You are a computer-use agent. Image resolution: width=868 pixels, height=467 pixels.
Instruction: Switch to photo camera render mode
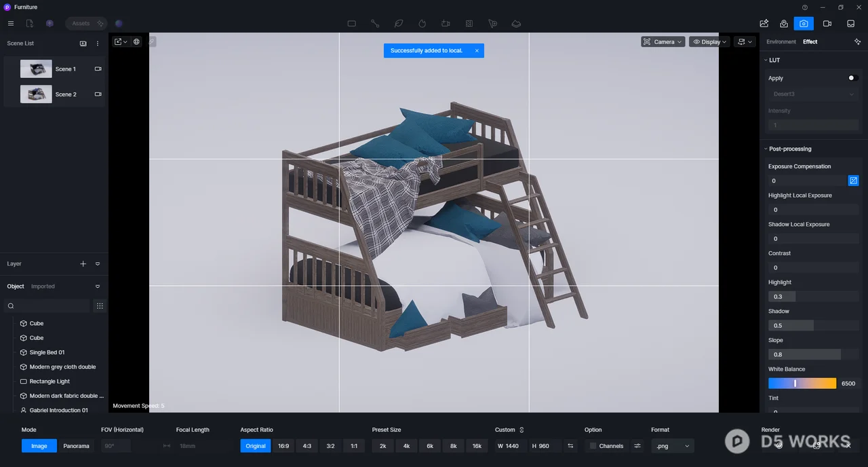coord(804,23)
